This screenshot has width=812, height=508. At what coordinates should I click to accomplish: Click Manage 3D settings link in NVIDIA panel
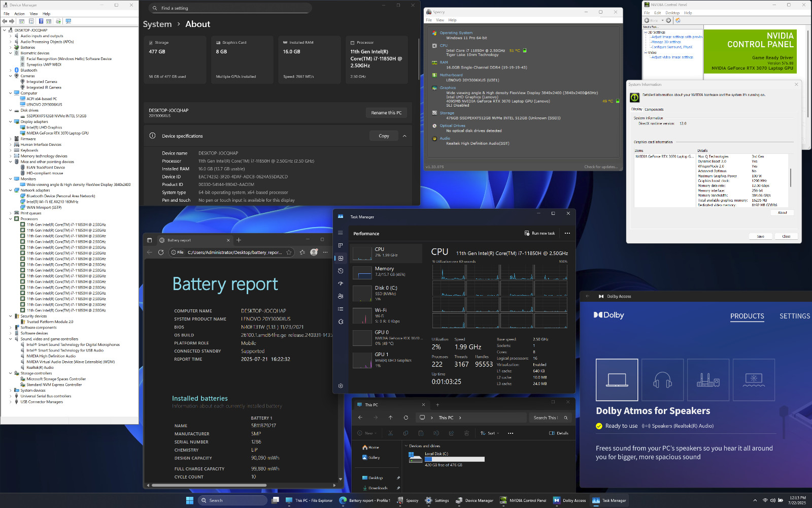click(x=666, y=42)
